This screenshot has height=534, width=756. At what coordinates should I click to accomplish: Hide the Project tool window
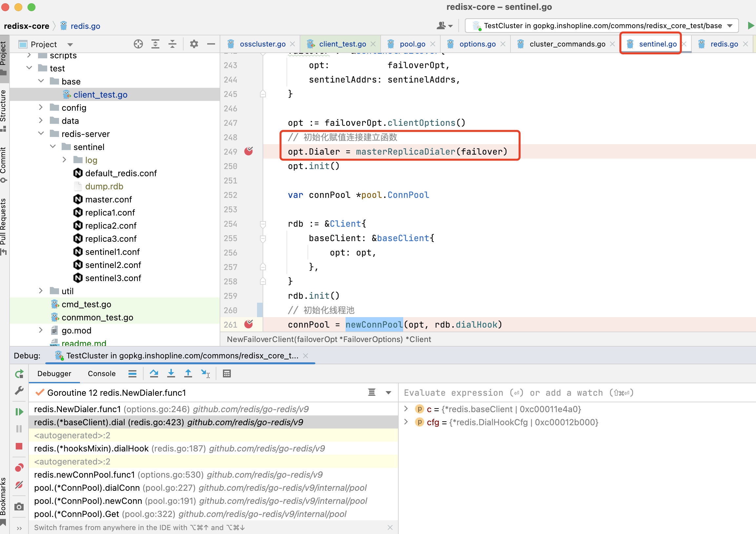tap(211, 44)
